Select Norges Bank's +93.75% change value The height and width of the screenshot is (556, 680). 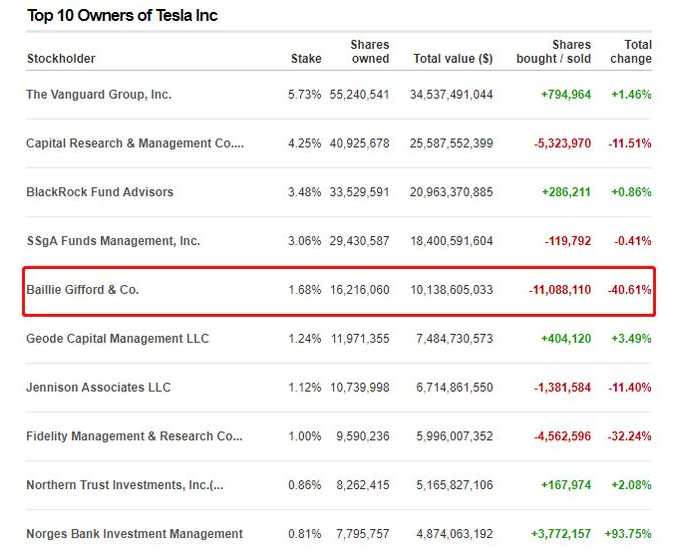coord(630,534)
